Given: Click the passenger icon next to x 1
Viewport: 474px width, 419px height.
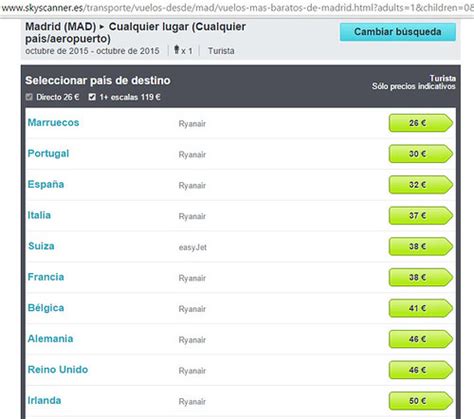Looking at the screenshot, I should point(177,50).
